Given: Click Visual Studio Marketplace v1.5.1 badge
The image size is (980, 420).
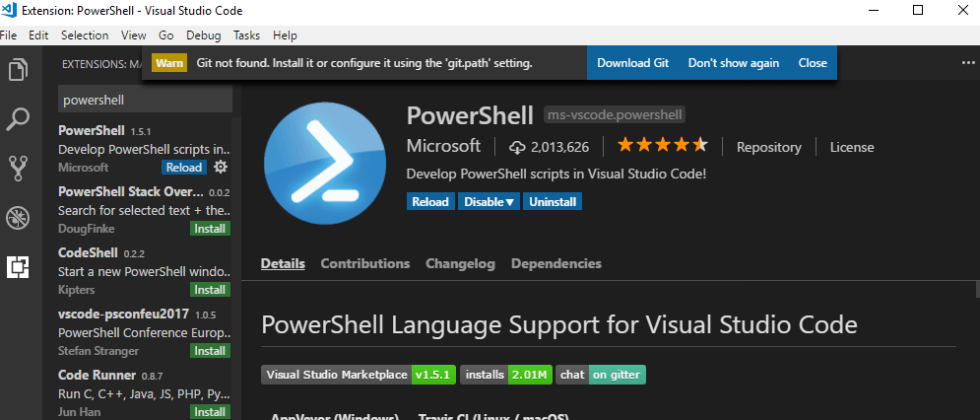Looking at the screenshot, I should point(359,375).
